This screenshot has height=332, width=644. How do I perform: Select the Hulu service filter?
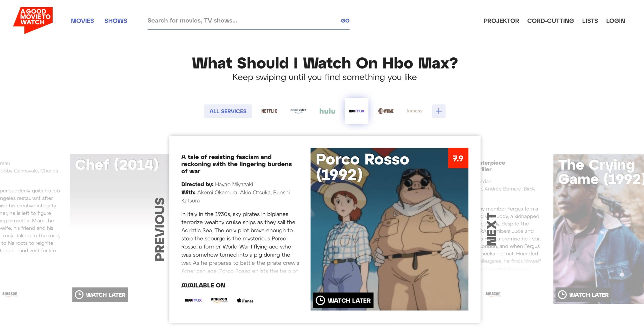(327, 111)
